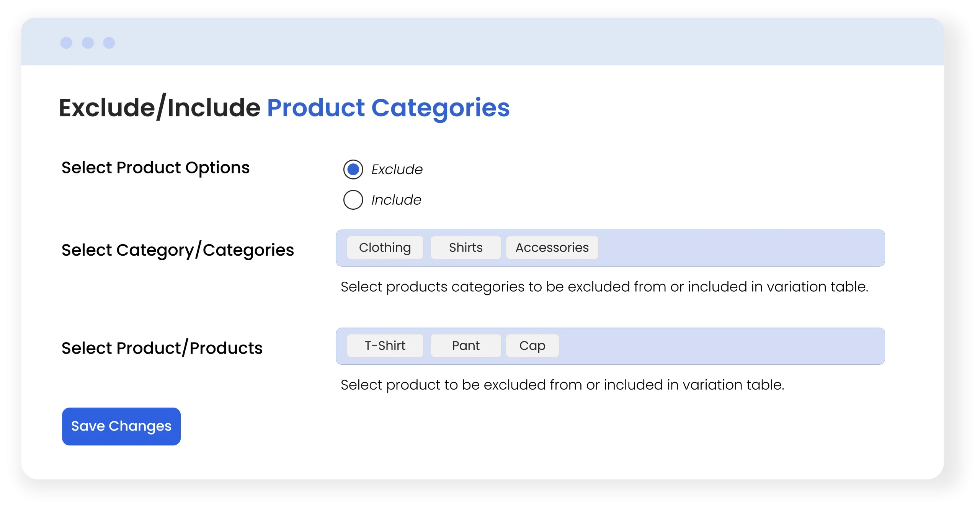This screenshot has height=509, width=980.
Task: Click the Product Categories heading text
Action: (x=388, y=108)
